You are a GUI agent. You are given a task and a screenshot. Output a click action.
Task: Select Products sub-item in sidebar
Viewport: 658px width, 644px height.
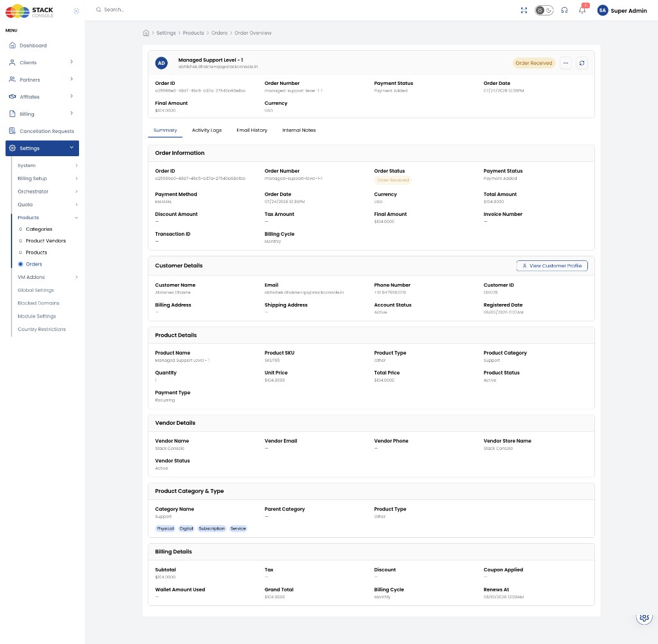pos(37,253)
